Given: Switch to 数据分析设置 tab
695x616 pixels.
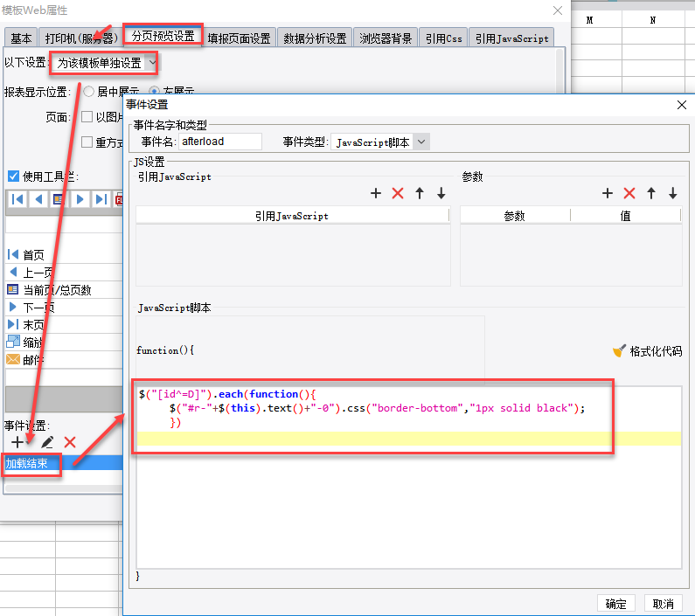Looking at the screenshot, I should pos(315,38).
